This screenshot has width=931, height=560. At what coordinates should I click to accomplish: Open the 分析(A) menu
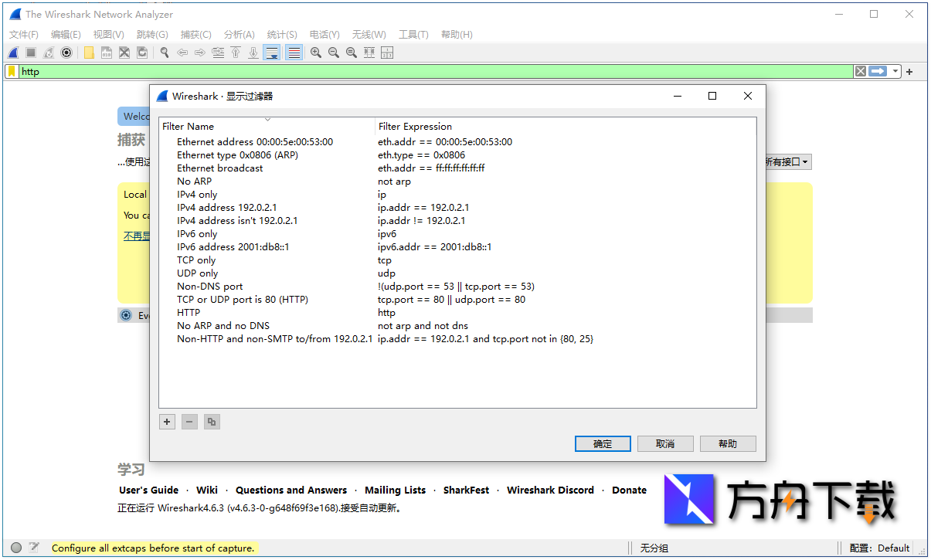[239, 35]
